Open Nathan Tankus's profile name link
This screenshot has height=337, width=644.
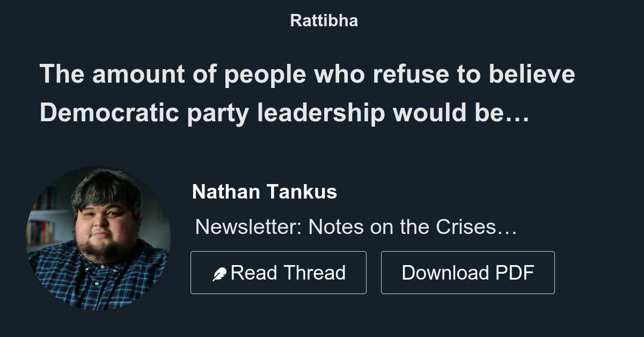264,192
